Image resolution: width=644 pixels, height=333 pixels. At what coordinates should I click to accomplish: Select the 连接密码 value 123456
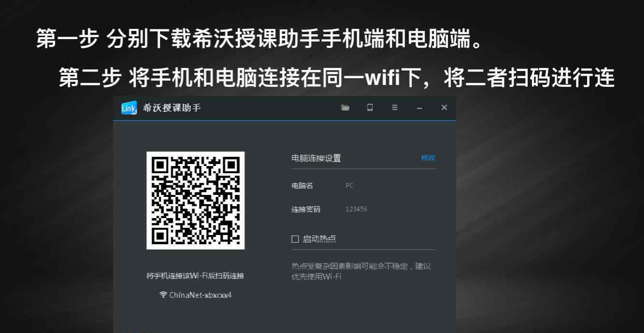[356, 209]
